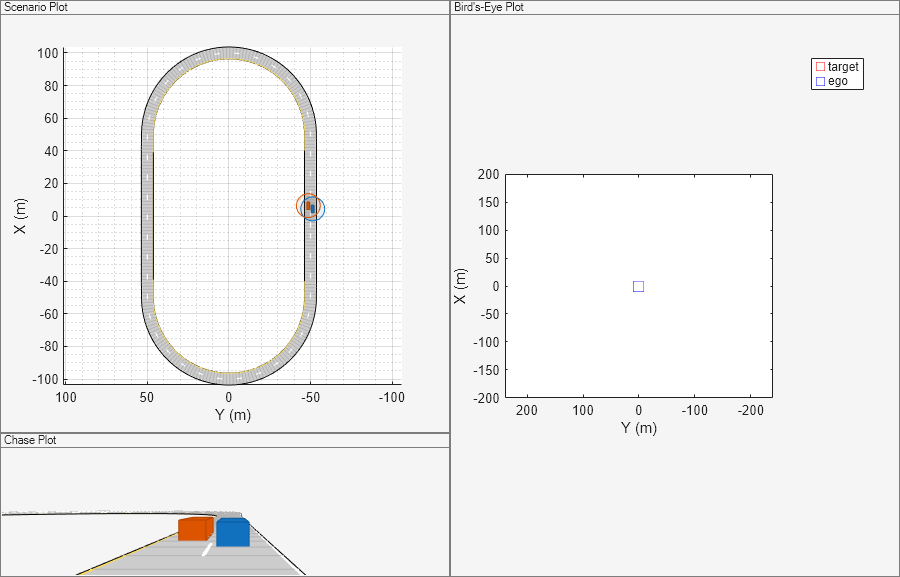Select the red target legend swatch
Viewport: 900px width, 577px height.
pos(820,67)
